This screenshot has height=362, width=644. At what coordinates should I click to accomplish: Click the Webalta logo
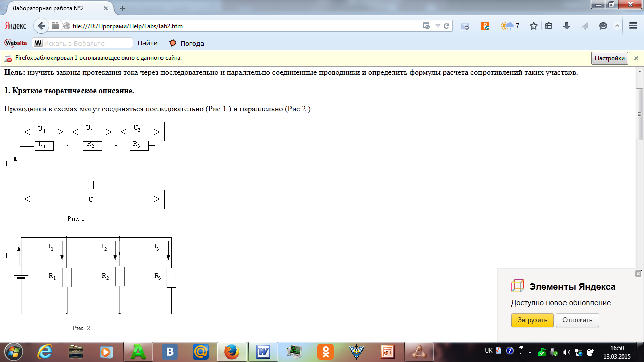(16, 43)
